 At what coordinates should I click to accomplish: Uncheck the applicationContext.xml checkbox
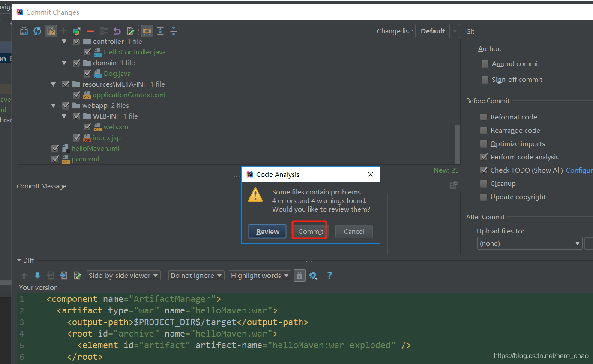point(77,95)
